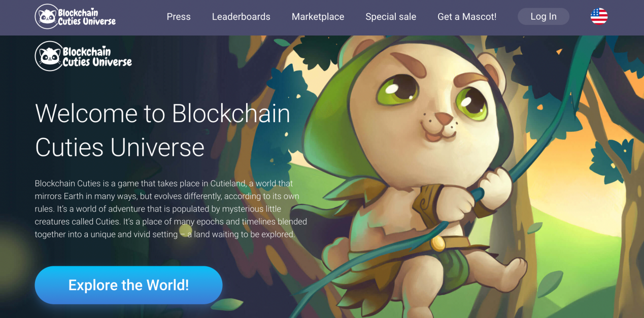This screenshot has width=644, height=318.
Task: Visit the Special sale page
Action: tap(391, 17)
